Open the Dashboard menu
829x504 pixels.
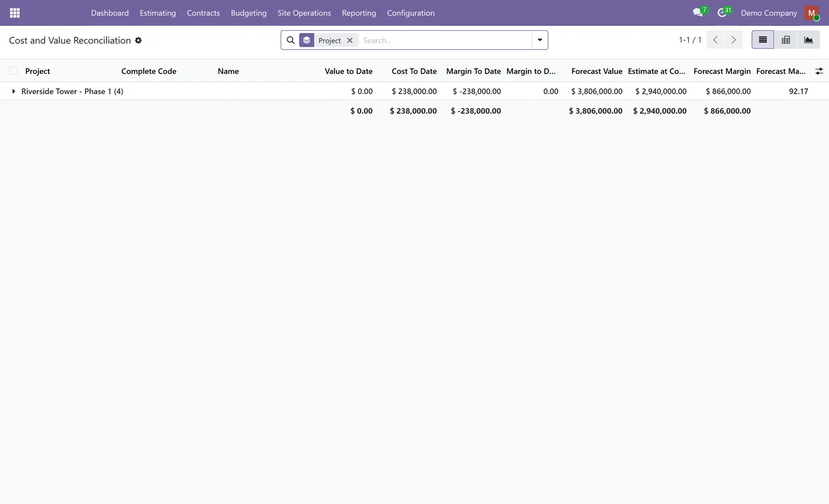pos(110,12)
